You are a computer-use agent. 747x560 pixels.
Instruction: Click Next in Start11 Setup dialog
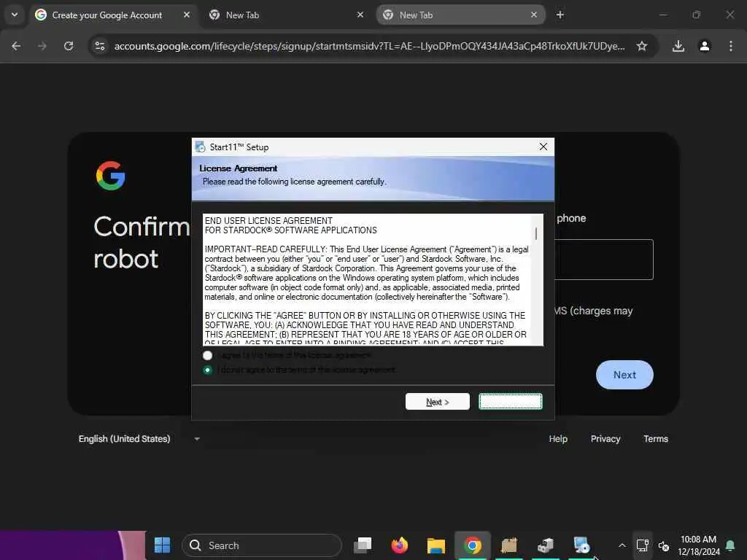(x=438, y=402)
